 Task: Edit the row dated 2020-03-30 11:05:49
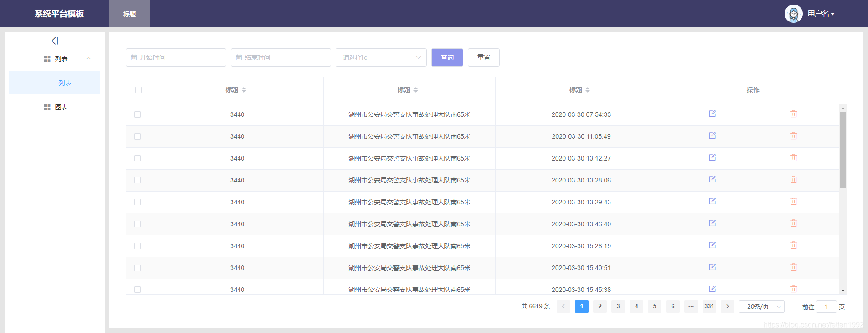712,135
